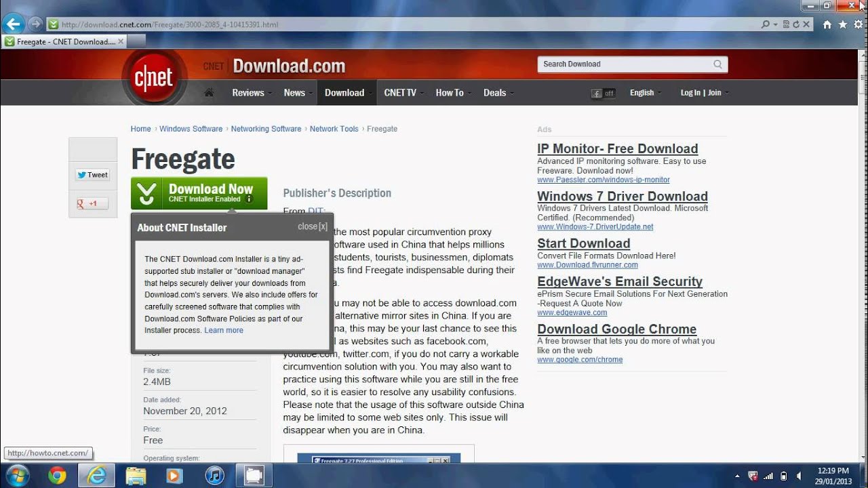
Task: Open www.Windows-7.DriverUpdate.net link
Action: 595,227
